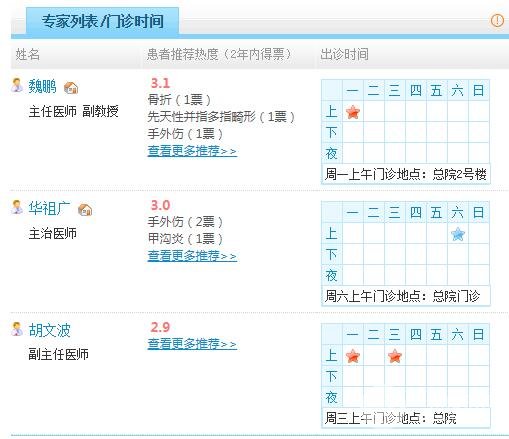Click 周三上午门诊地点：总院 note

pyautogui.click(x=391, y=418)
